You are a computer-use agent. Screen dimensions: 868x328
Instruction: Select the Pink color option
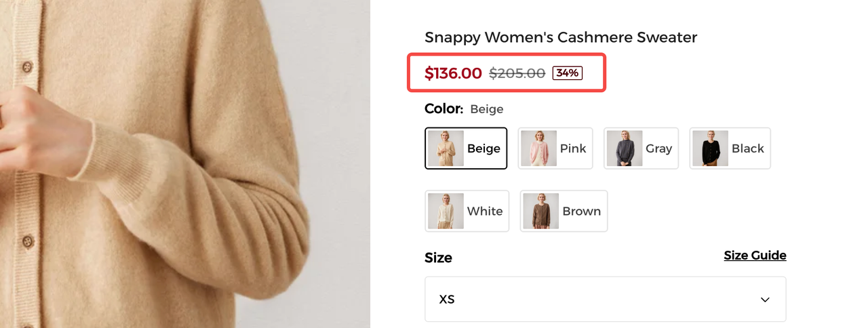point(555,148)
